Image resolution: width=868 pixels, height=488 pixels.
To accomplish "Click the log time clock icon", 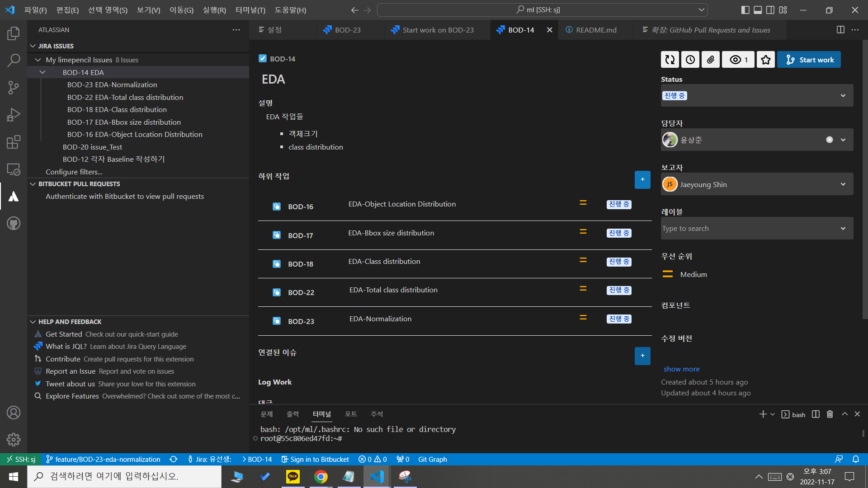I will (690, 60).
